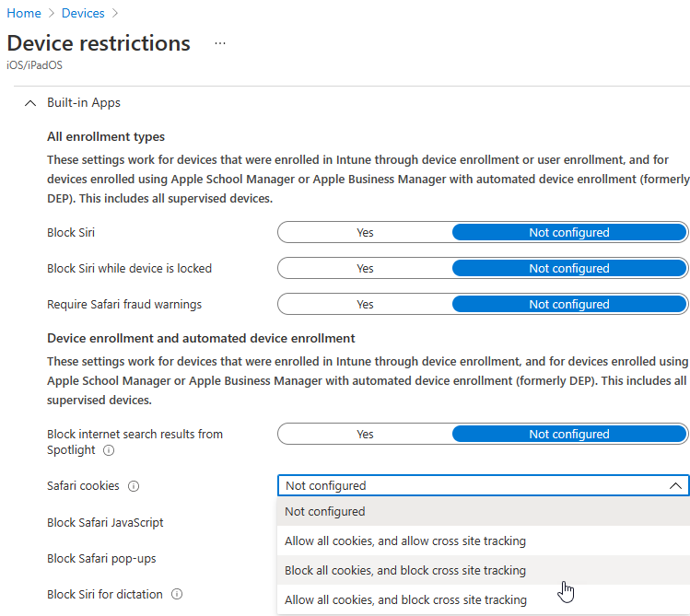The image size is (690, 616).
Task: Select Not configured option in Safari cookies list
Action: (x=483, y=511)
